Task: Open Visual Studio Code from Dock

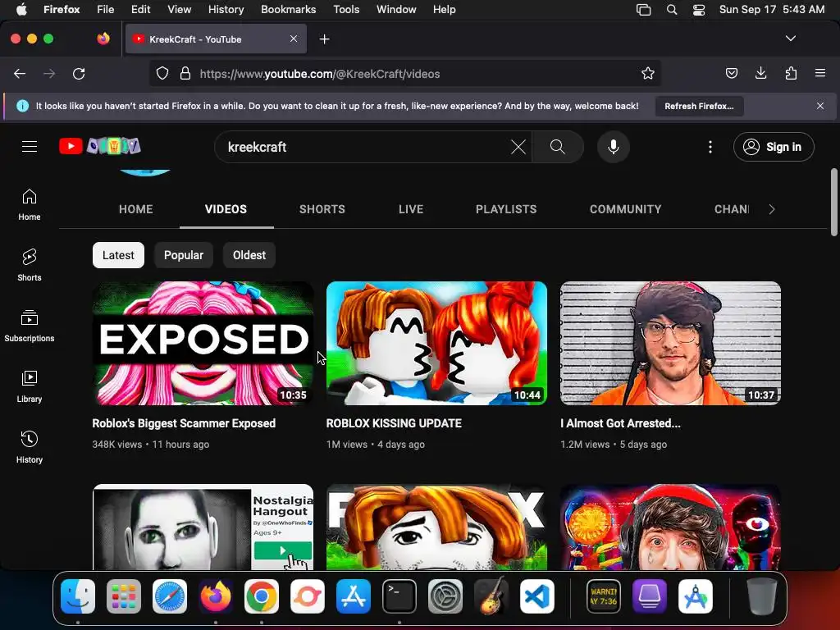Action: 537,596
